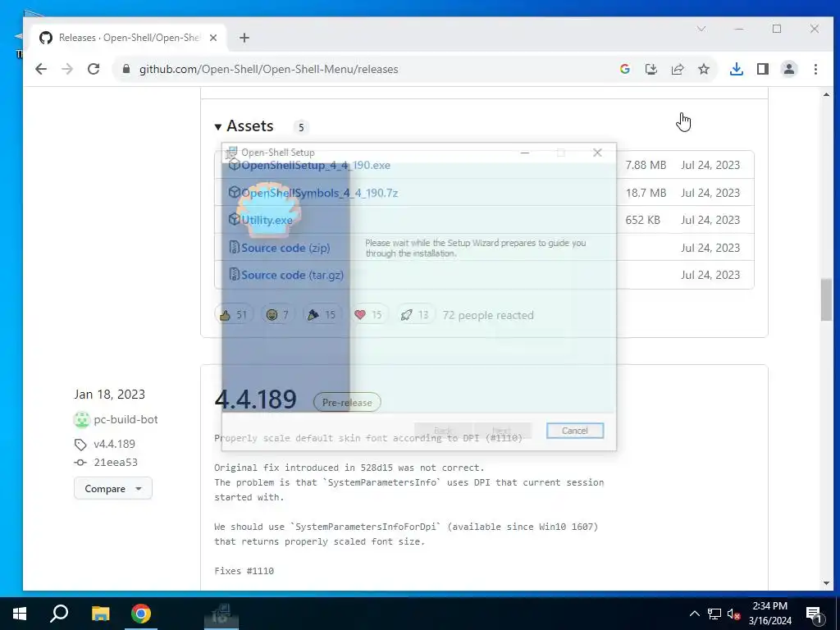Share this page using the share icon
840x630 pixels.
click(x=677, y=69)
